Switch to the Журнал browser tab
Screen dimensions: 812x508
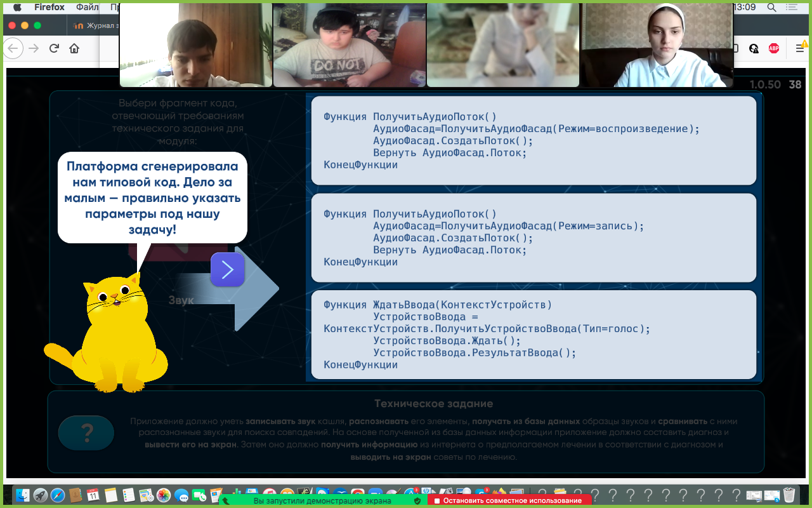coord(92,26)
